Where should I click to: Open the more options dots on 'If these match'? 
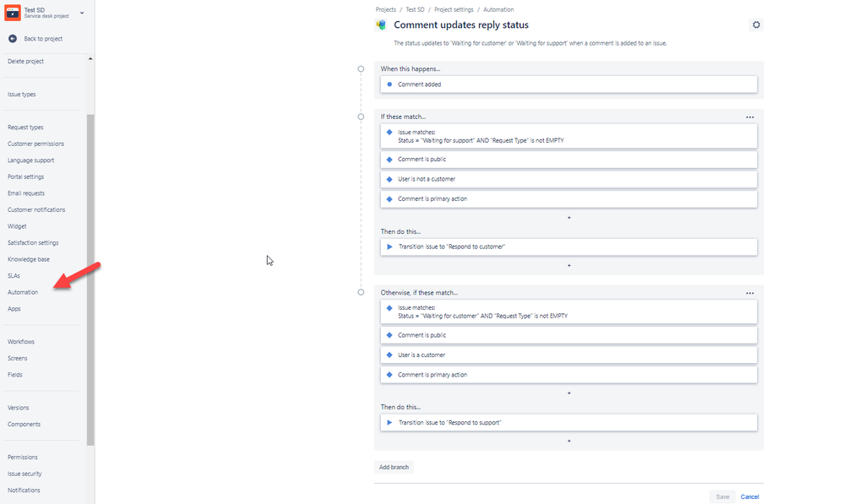click(x=749, y=117)
